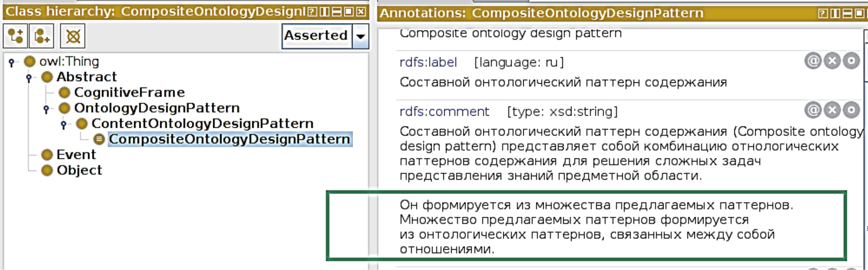
Task: Delete the Russian rdfs:label annotation
Action: click(x=832, y=61)
